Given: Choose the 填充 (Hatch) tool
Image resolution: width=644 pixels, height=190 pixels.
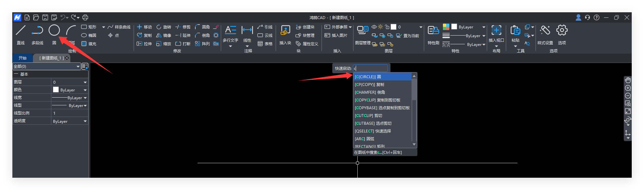Looking at the screenshot, I should [89, 44].
